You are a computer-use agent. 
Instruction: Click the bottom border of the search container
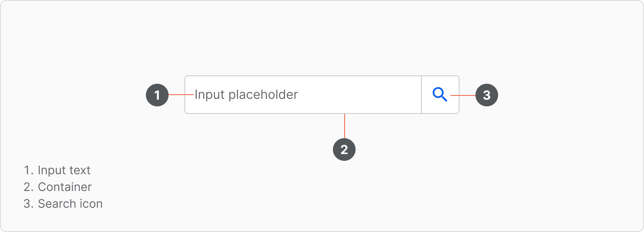pos(322,113)
